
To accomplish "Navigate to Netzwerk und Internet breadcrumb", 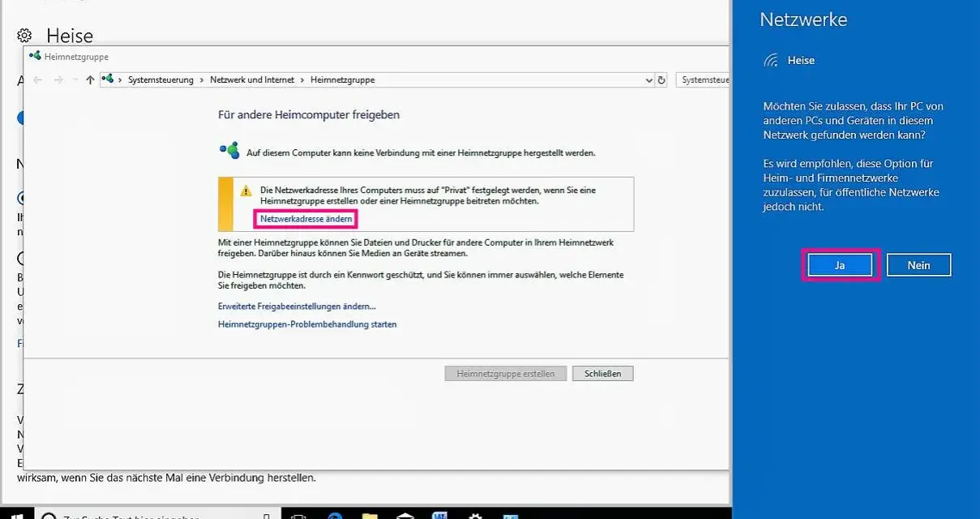I will tap(252, 80).
